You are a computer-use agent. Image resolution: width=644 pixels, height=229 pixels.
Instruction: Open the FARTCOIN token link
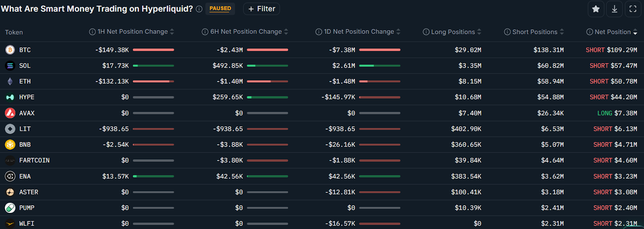point(34,160)
